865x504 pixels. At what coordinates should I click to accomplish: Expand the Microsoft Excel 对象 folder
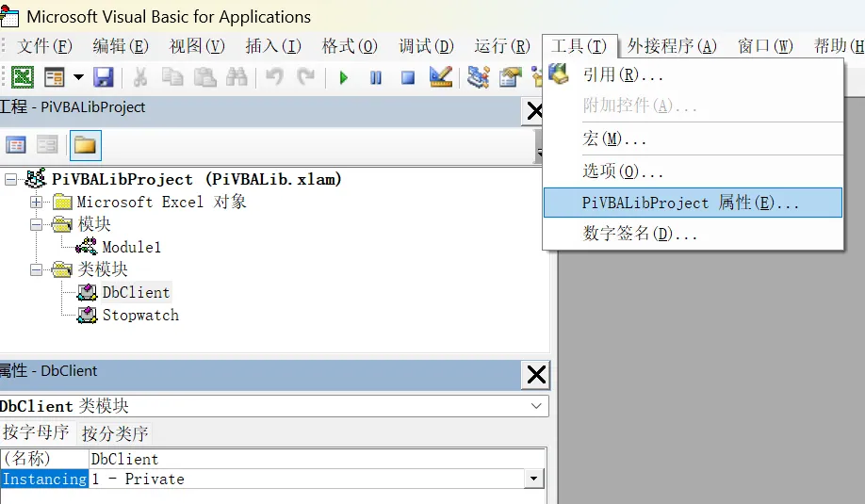coord(36,202)
